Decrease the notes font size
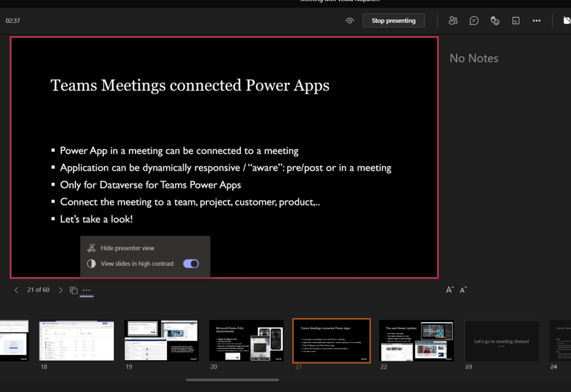Image resolution: width=571 pixels, height=392 pixels. 463,290
